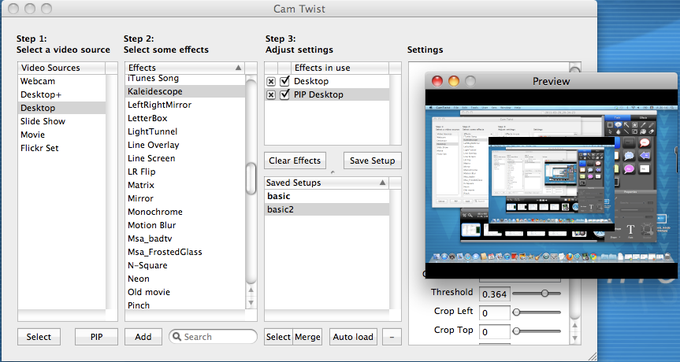The height and width of the screenshot is (362, 680).
Task: Choose the Msa_FrostedGlass effect
Action: coord(185,252)
